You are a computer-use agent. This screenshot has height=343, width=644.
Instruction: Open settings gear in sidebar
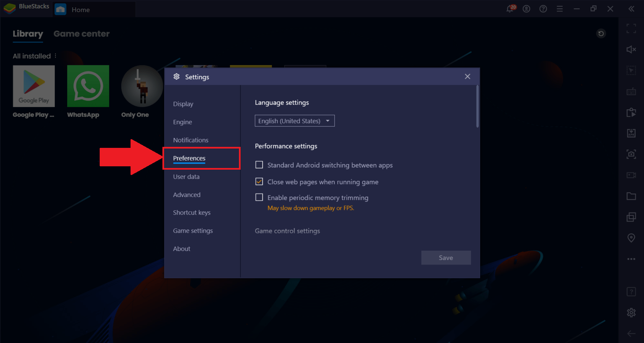[x=631, y=312]
